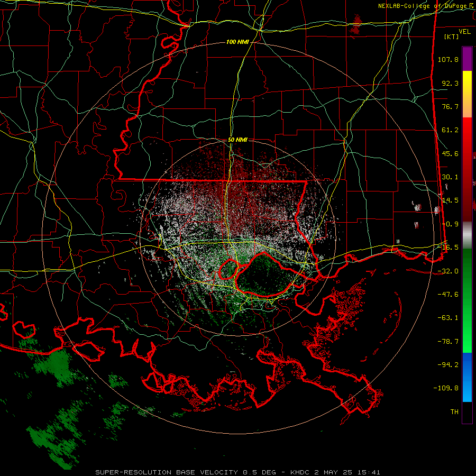The image size is (476, 476).
Task: Click the VEL legend title
Action: click(x=464, y=31)
